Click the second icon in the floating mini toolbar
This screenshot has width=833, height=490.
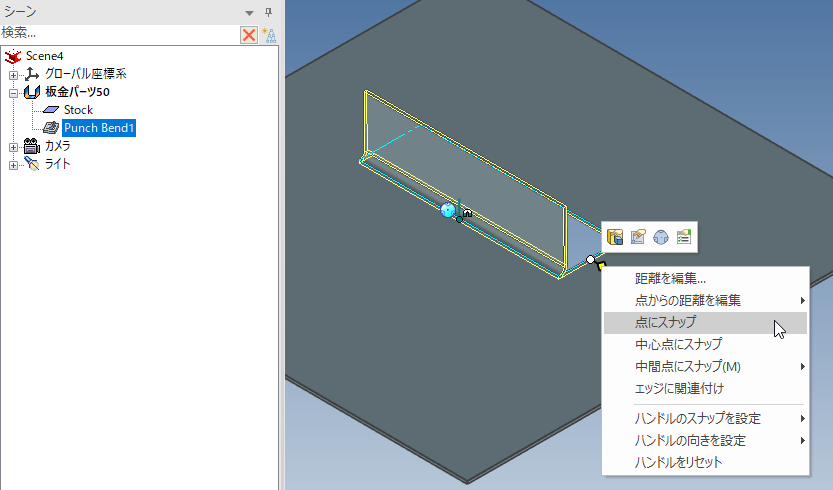(x=638, y=237)
